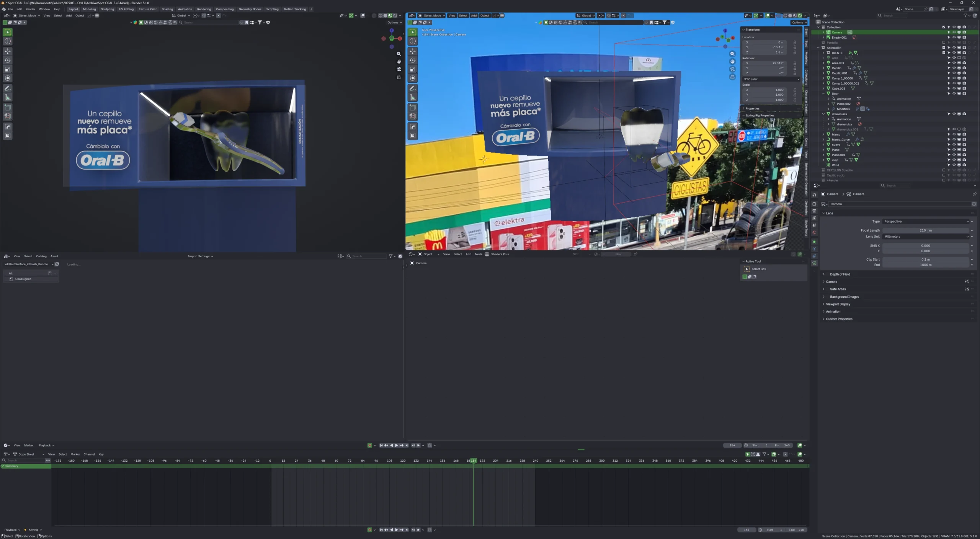This screenshot has height=539, width=980.
Task: Open the Lens Unit Millimeters dropdown
Action: click(x=926, y=237)
